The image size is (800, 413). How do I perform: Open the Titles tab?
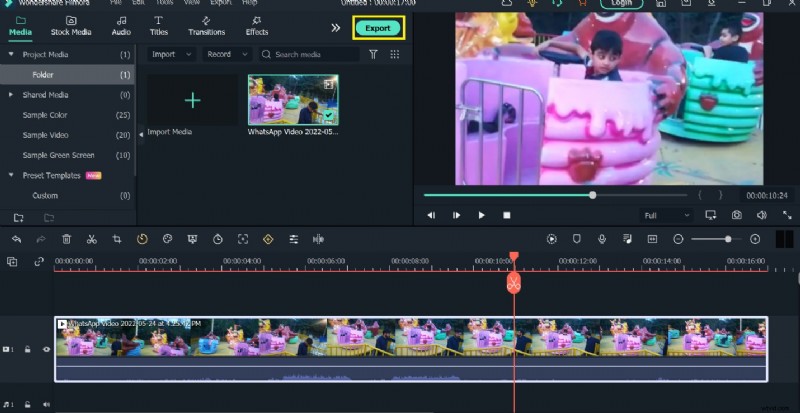click(159, 26)
